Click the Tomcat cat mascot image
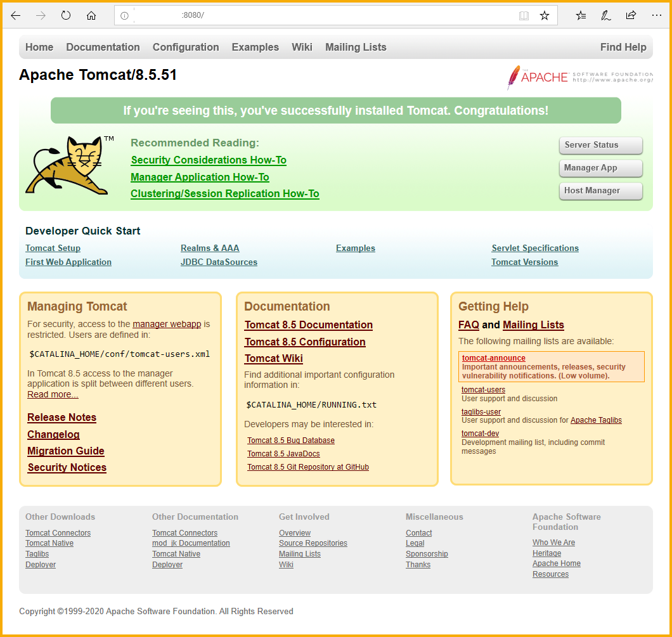This screenshot has width=672, height=637. point(69,165)
